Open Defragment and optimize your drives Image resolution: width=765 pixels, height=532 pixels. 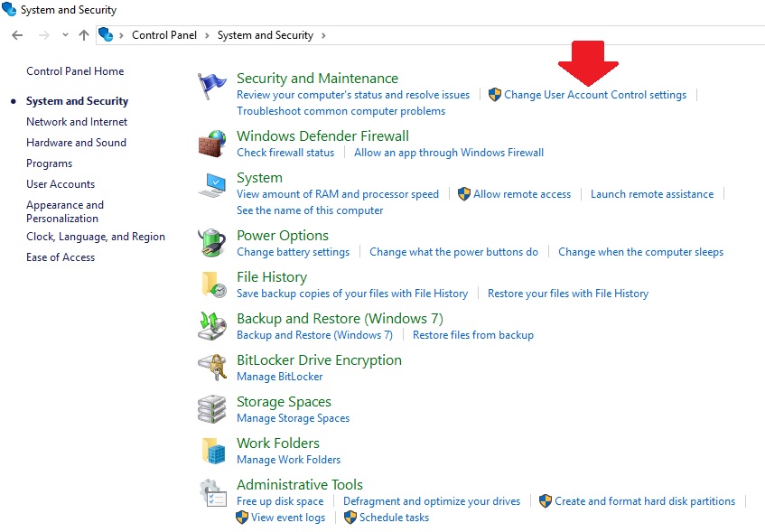[x=433, y=500]
